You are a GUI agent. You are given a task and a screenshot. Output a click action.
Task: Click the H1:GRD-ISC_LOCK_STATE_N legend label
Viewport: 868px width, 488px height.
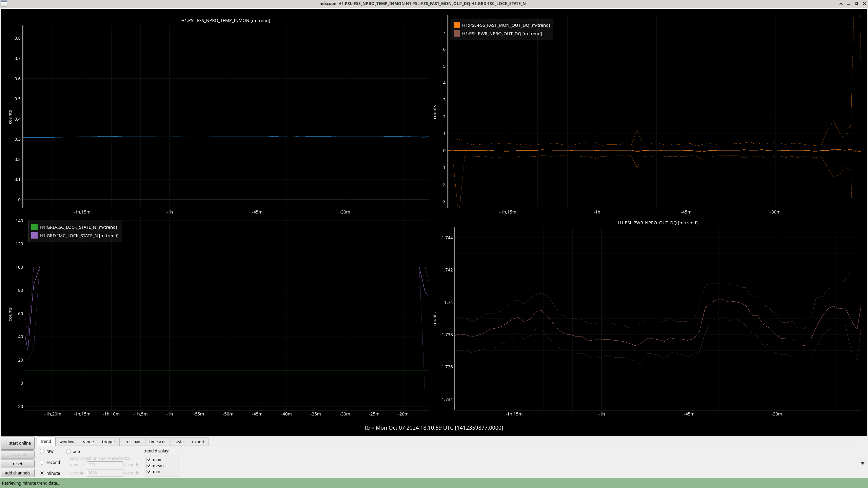[78, 227]
